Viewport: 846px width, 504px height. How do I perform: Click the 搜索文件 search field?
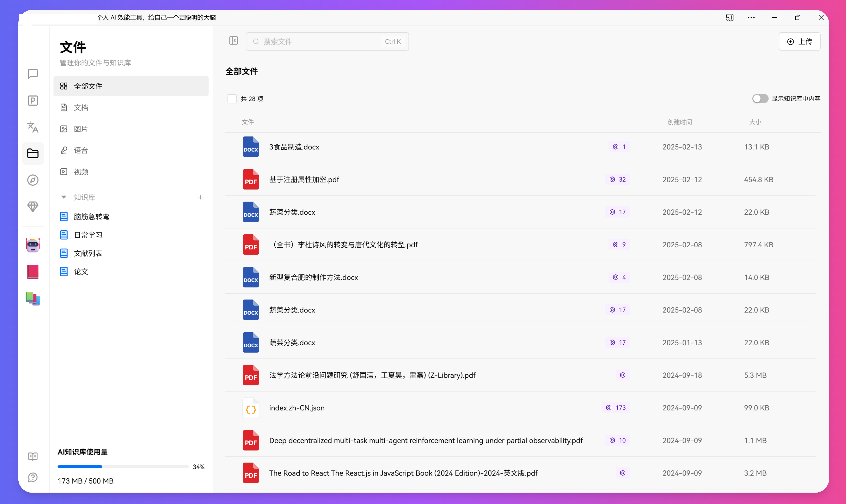click(319, 41)
